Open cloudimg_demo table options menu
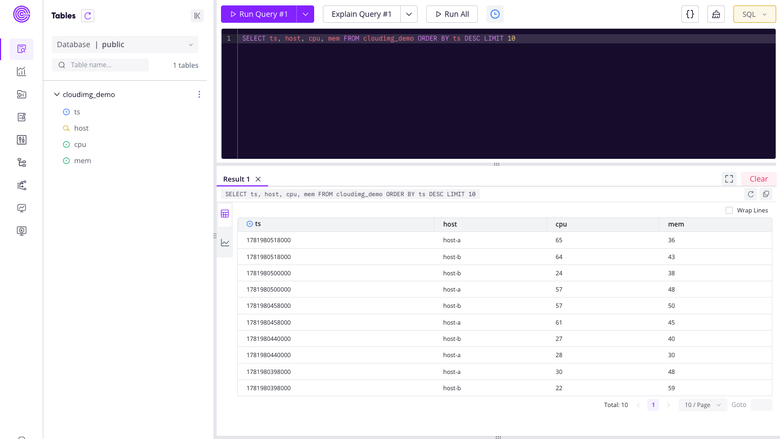 (x=199, y=94)
